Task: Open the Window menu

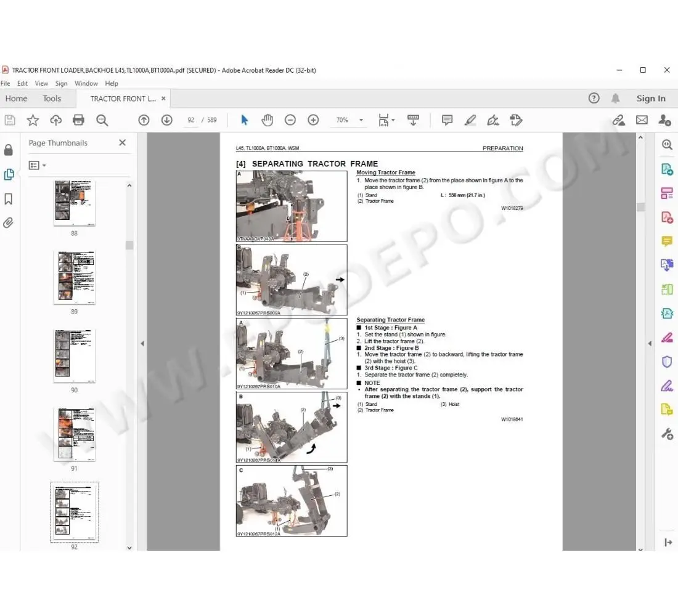Action: 86,83
